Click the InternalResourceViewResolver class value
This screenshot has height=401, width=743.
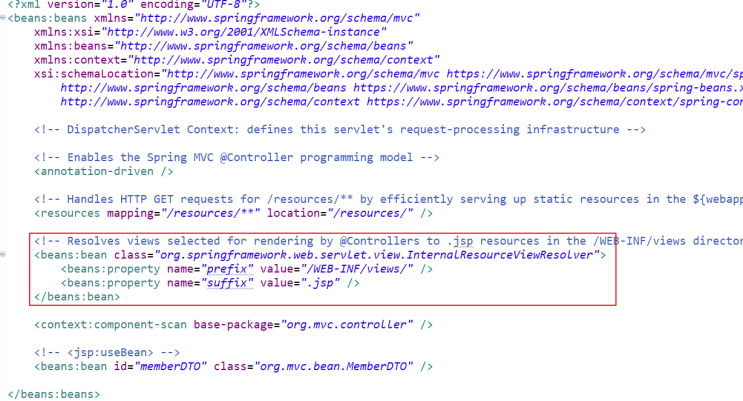coord(377,255)
